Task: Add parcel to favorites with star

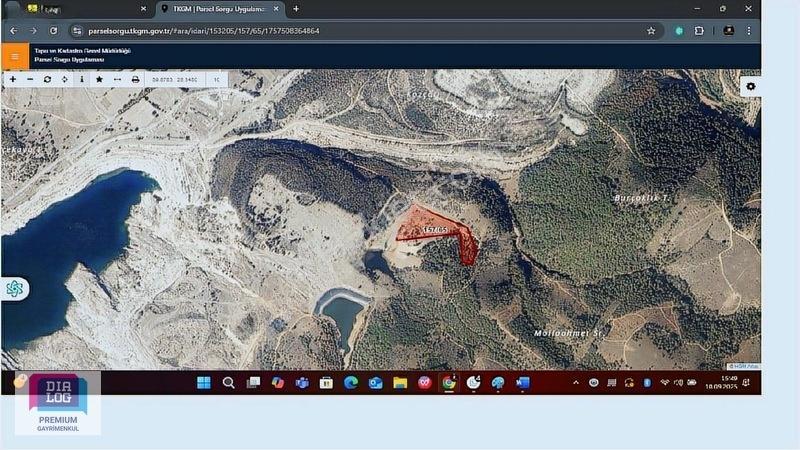Action: click(99, 80)
